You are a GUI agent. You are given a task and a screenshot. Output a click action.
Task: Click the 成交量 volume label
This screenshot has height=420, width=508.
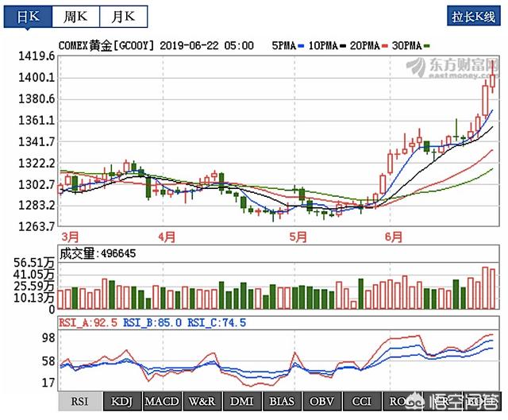coord(78,254)
